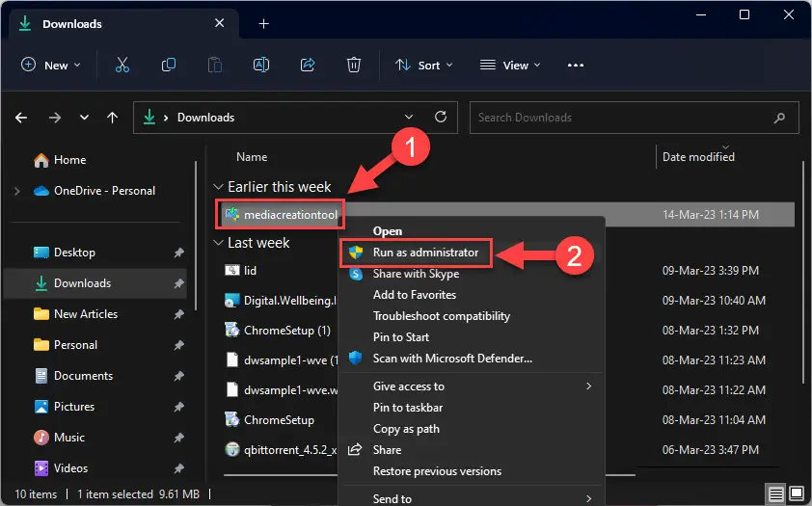Click the Rename icon in toolbar
Image resolution: width=812 pixels, height=506 pixels.
pos(261,66)
